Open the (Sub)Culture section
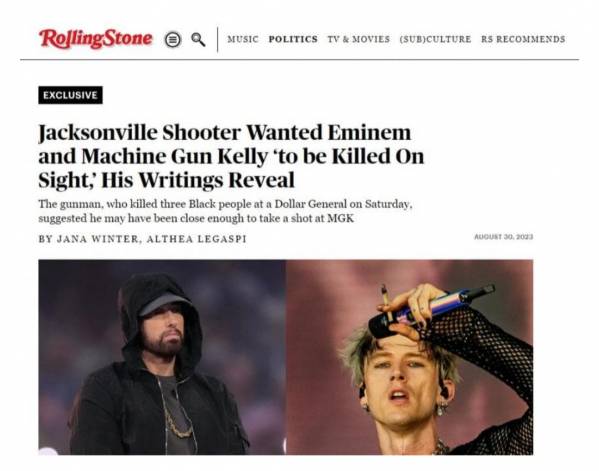The height and width of the screenshot is (471, 599). (435, 39)
